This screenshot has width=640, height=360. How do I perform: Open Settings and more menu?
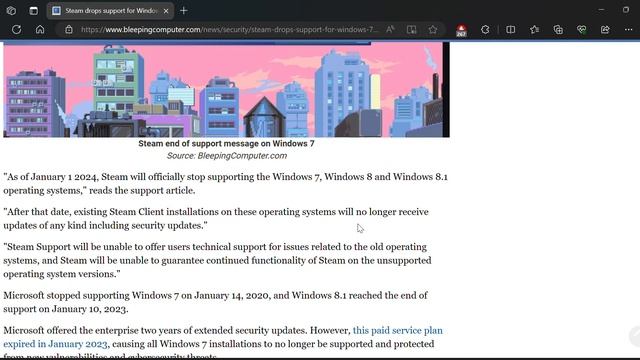629,29
